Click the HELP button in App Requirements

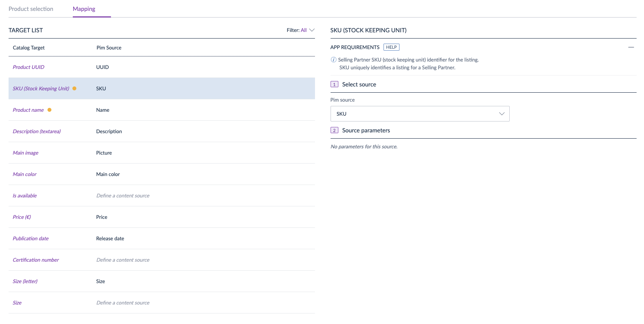pyautogui.click(x=391, y=47)
